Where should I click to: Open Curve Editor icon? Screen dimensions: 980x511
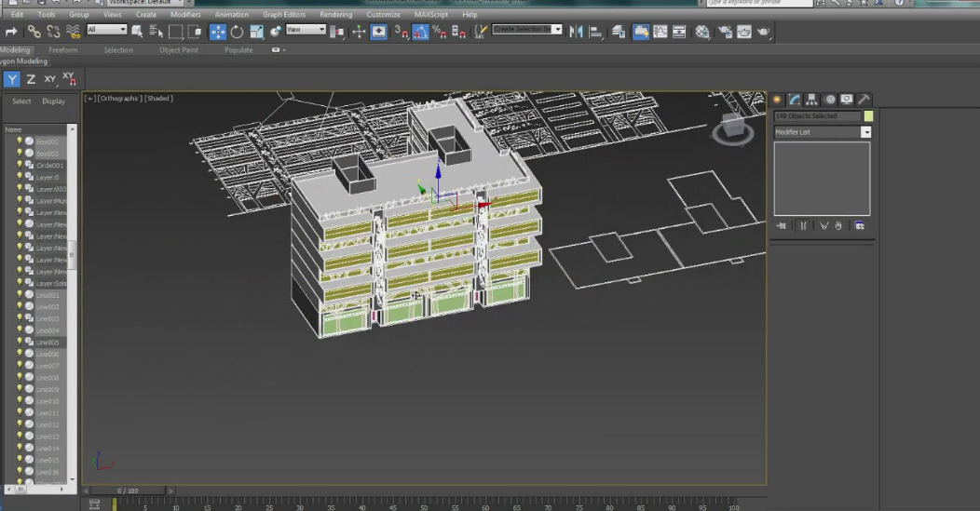(660, 32)
